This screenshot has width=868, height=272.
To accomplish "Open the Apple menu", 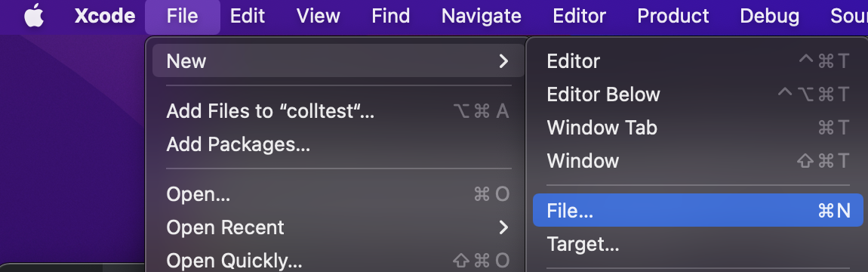I will [x=34, y=16].
